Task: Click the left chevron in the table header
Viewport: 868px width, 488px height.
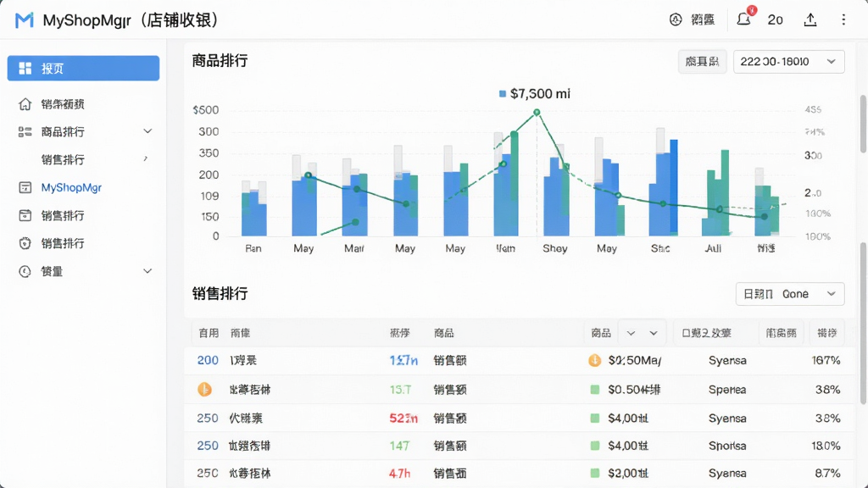Action: [631, 333]
